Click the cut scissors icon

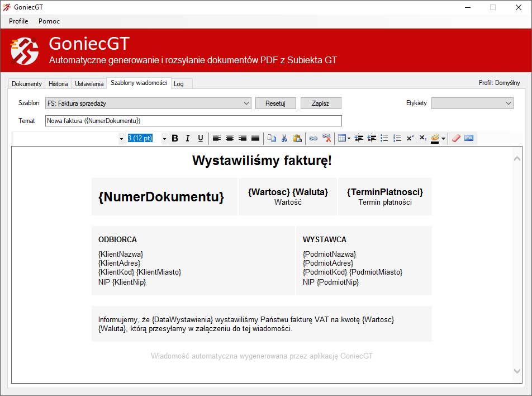(x=284, y=138)
